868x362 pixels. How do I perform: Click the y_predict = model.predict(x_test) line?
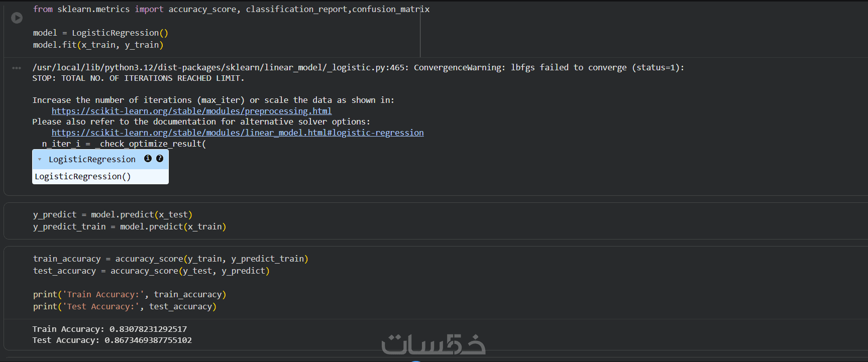pyautogui.click(x=113, y=215)
